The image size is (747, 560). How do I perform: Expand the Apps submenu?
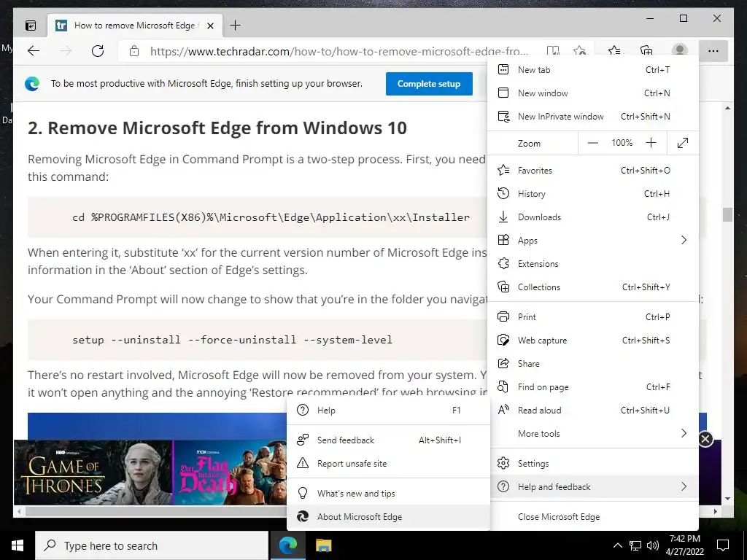click(x=593, y=241)
